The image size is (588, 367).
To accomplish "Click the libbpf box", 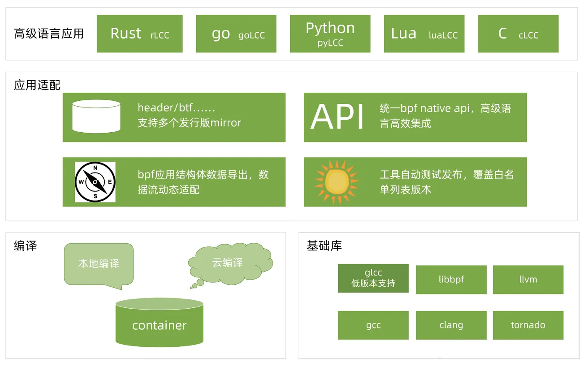I will 451,279.
